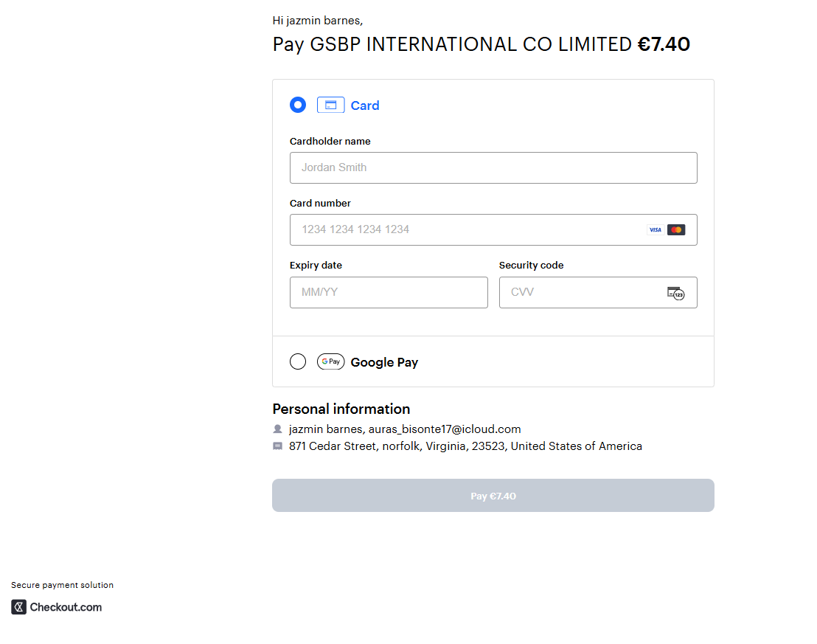The height and width of the screenshot is (644, 817).
Task: Click the Google Pay logo badge
Action: tap(331, 362)
